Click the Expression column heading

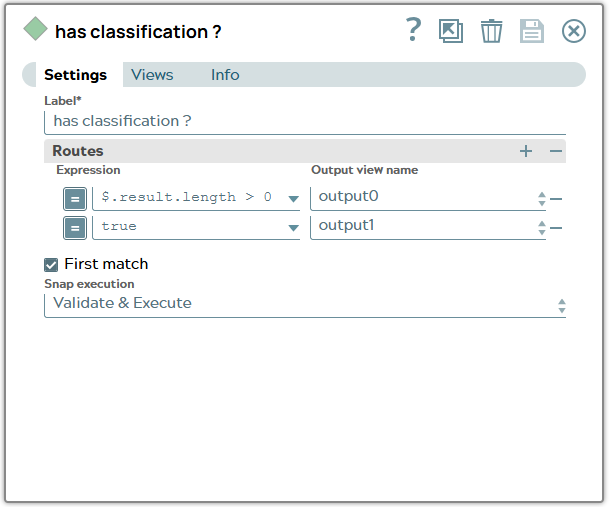coord(88,170)
